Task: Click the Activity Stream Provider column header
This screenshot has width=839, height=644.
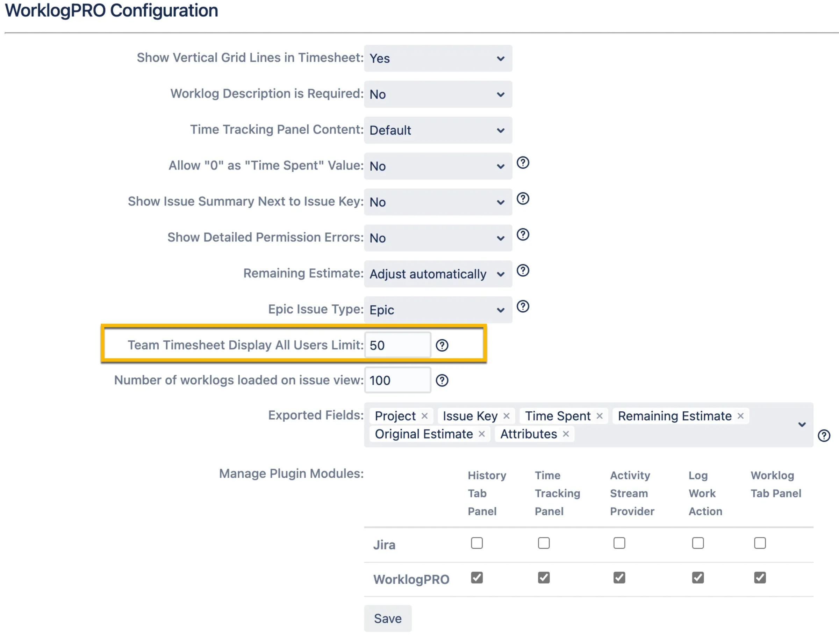Action: tap(632, 493)
